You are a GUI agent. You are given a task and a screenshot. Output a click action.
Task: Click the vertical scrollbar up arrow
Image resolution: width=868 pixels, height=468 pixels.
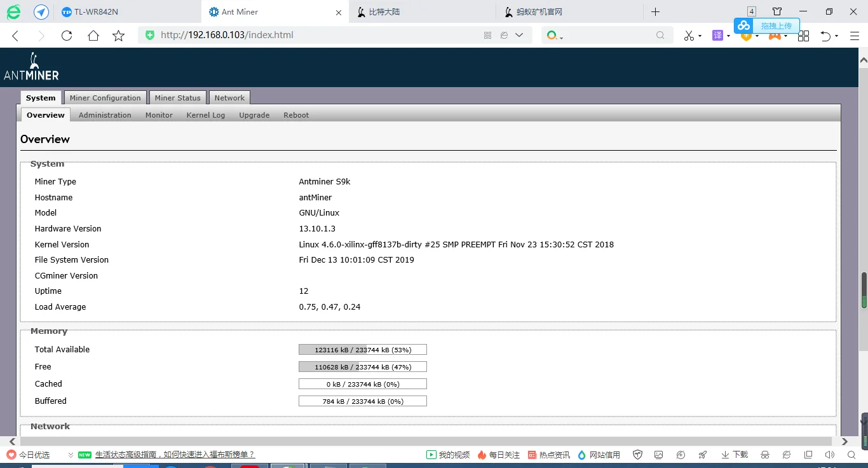[x=864, y=60]
